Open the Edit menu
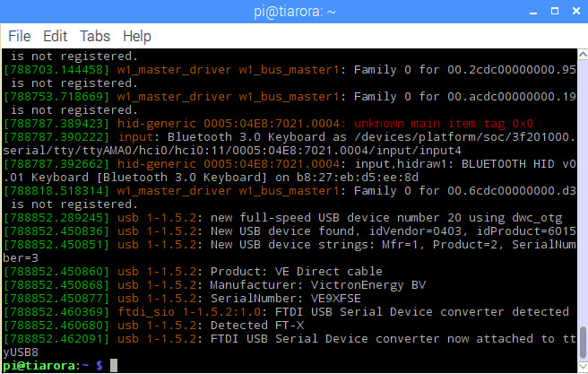588x374 pixels. pos(56,37)
